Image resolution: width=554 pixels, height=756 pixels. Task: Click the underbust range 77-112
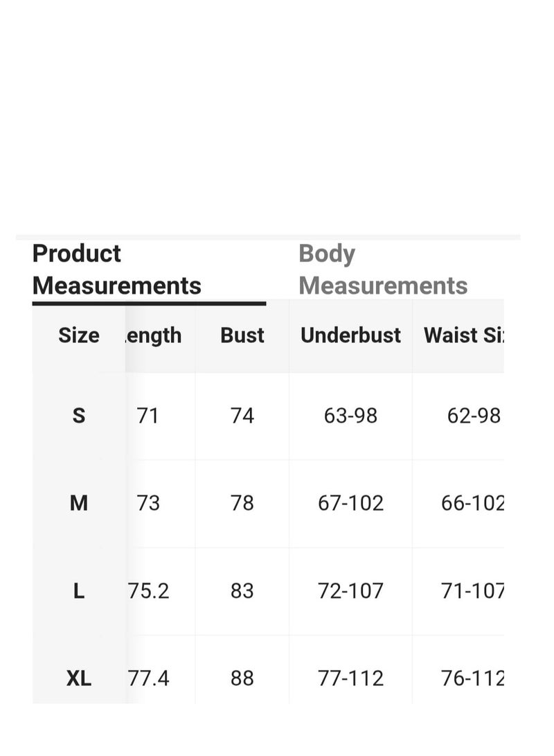[350, 679]
